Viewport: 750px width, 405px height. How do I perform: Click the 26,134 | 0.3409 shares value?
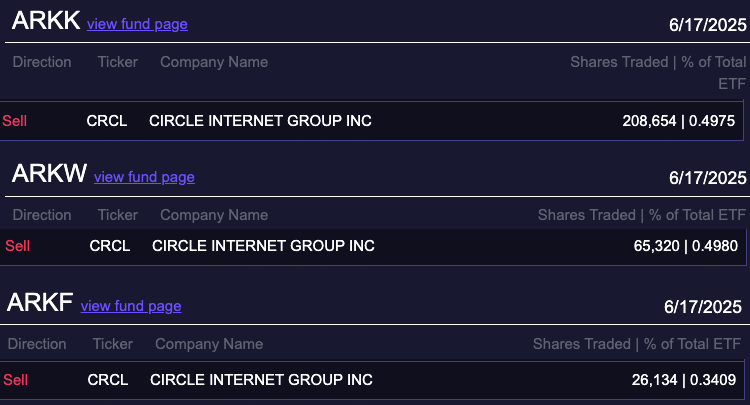click(x=685, y=380)
